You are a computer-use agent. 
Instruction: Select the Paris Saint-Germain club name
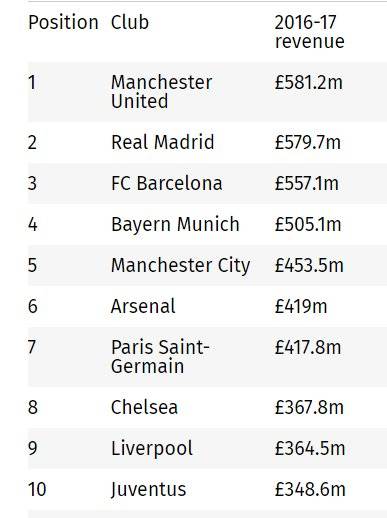[160, 357]
